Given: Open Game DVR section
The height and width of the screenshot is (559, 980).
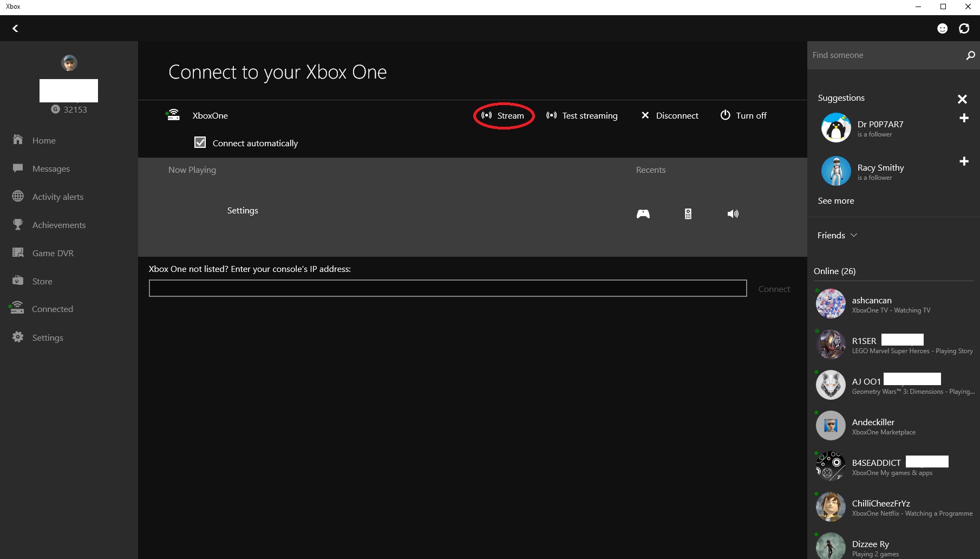Looking at the screenshot, I should (x=69, y=253).
